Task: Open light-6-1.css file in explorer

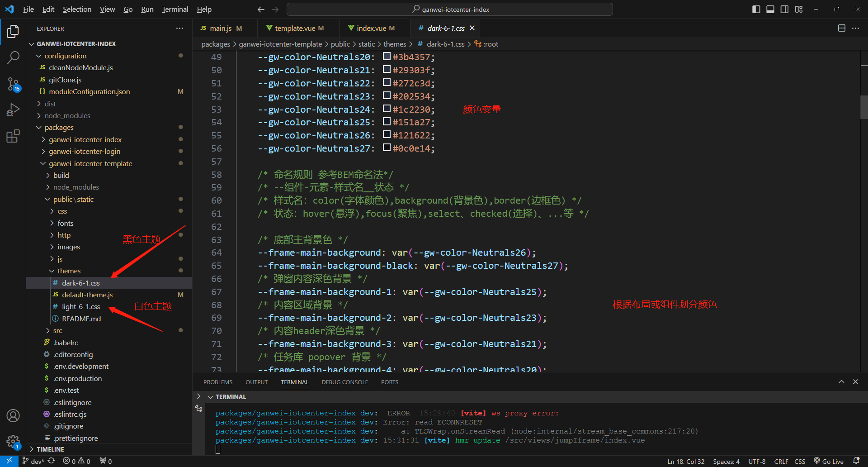Action: point(81,307)
